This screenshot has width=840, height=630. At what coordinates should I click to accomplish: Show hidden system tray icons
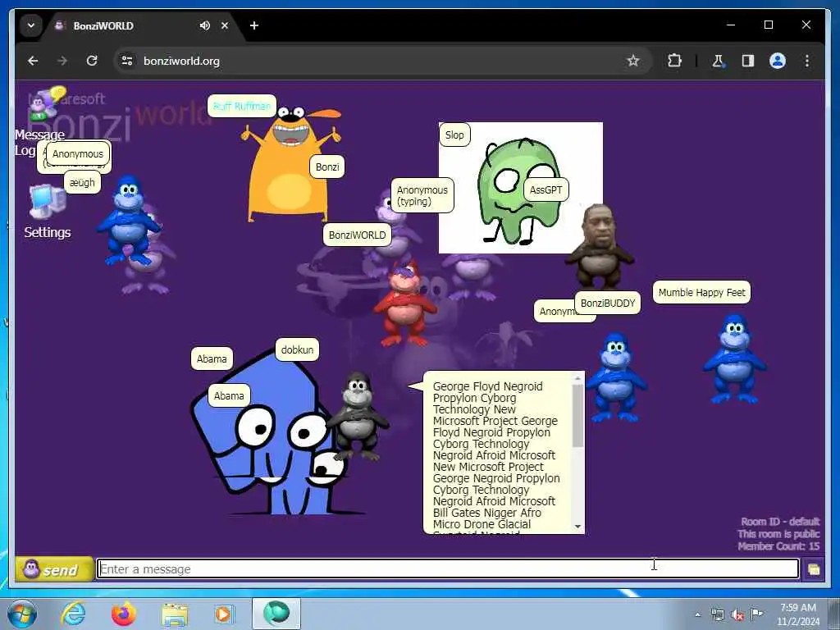pyautogui.click(x=697, y=614)
